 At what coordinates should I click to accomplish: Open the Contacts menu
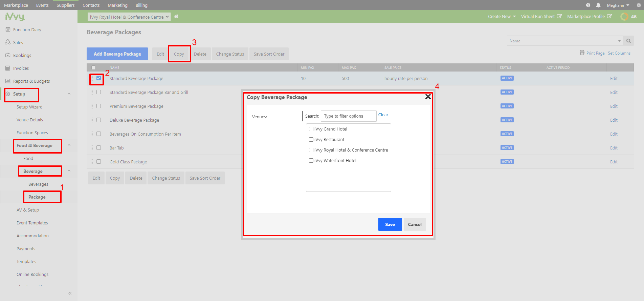click(91, 5)
